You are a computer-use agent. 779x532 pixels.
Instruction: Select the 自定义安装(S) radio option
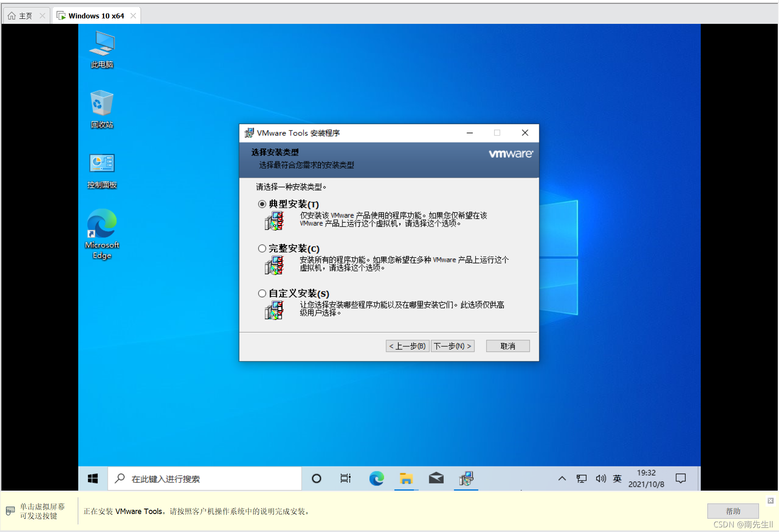262,293
